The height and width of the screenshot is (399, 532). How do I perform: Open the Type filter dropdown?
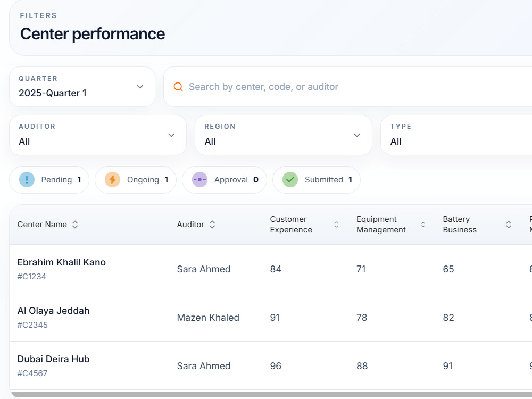[x=456, y=135]
